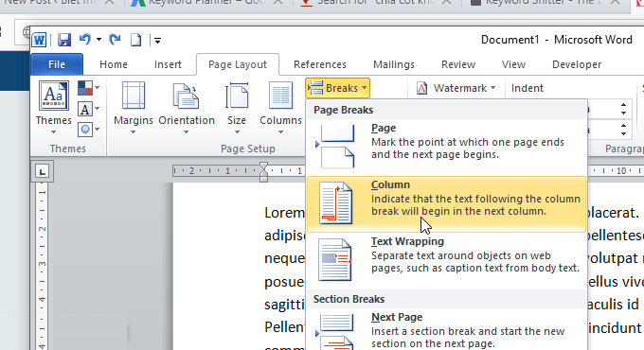The width and height of the screenshot is (644, 350).
Task: Open the Theme Fonts dropdown
Action: pos(88,109)
